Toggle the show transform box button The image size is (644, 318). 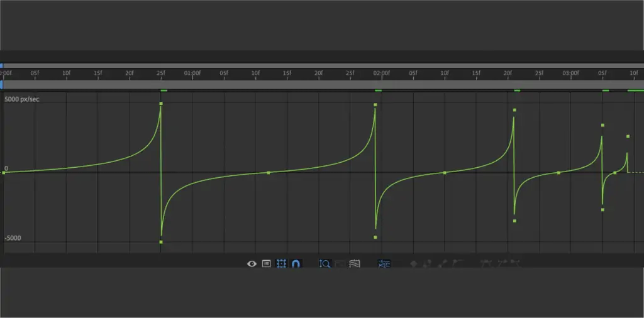point(281,264)
